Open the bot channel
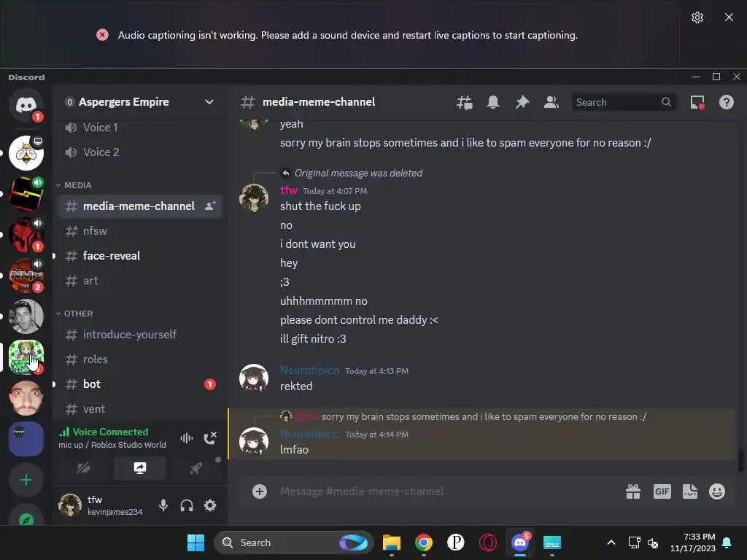Screen dimensions: 747x560 [x=140, y=384]
